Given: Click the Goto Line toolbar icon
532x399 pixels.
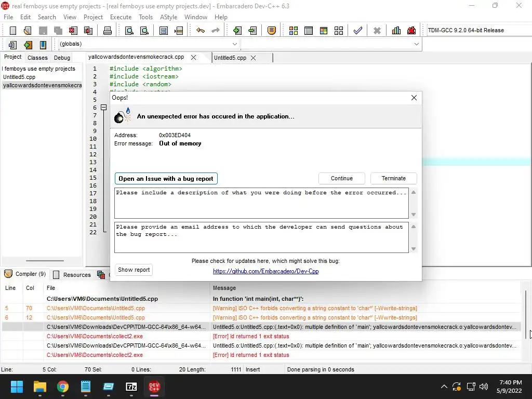Looking at the screenshot, I should point(179,31).
